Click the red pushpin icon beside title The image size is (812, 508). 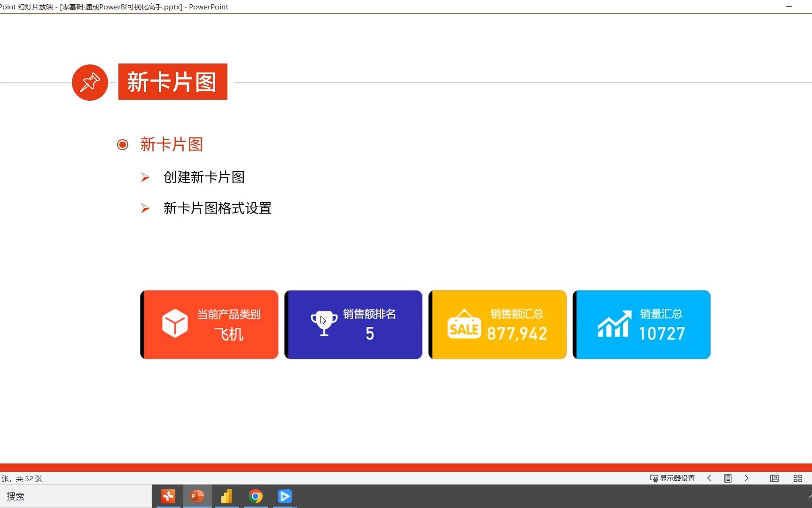tap(90, 82)
